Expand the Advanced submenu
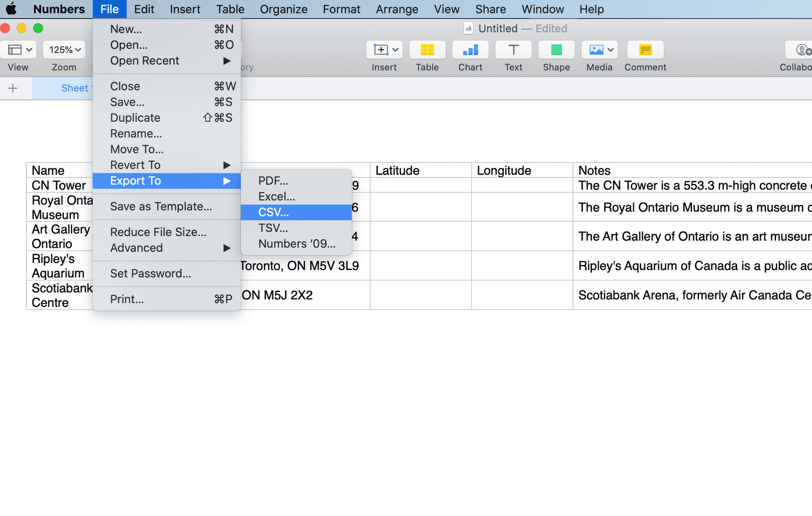Image resolution: width=812 pixels, height=516 pixels. coord(136,247)
